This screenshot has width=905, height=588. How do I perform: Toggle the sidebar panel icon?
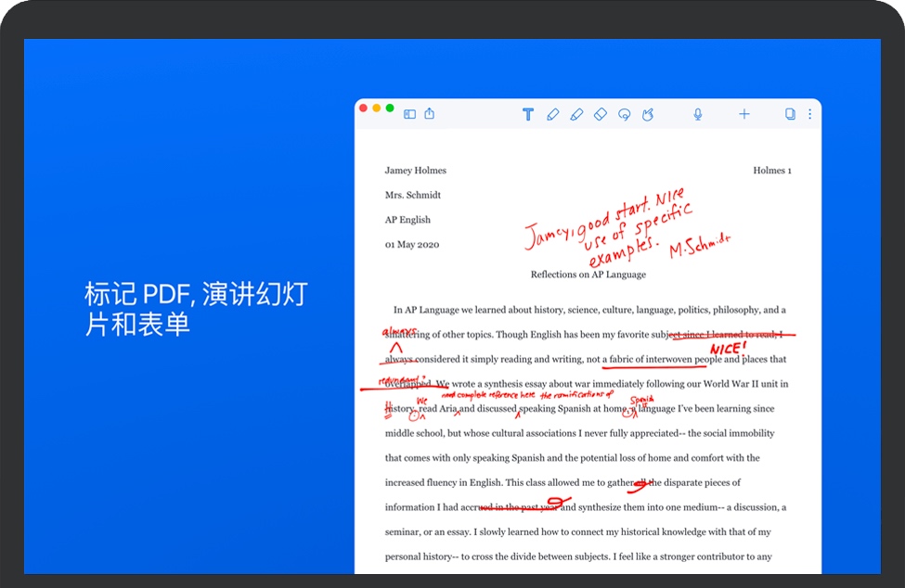(409, 114)
